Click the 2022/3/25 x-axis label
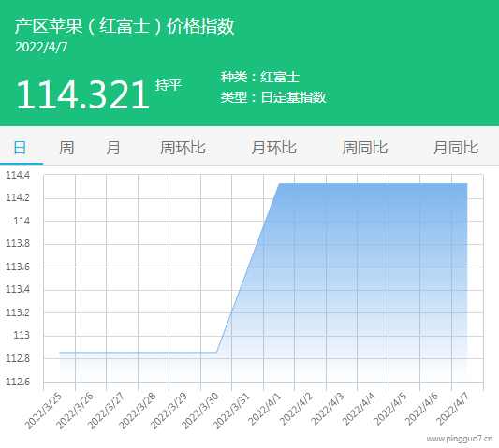Viewport: 499px width, 448px height. (43, 411)
